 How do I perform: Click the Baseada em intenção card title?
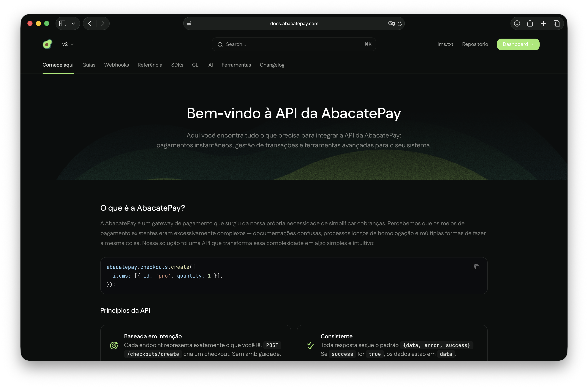point(153,336)
